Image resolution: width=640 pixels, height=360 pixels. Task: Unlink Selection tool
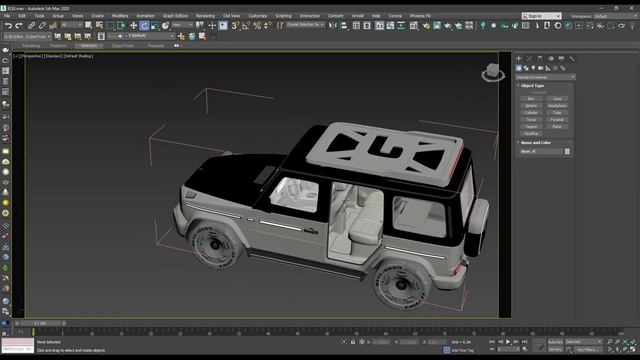(x=42, y=26)
